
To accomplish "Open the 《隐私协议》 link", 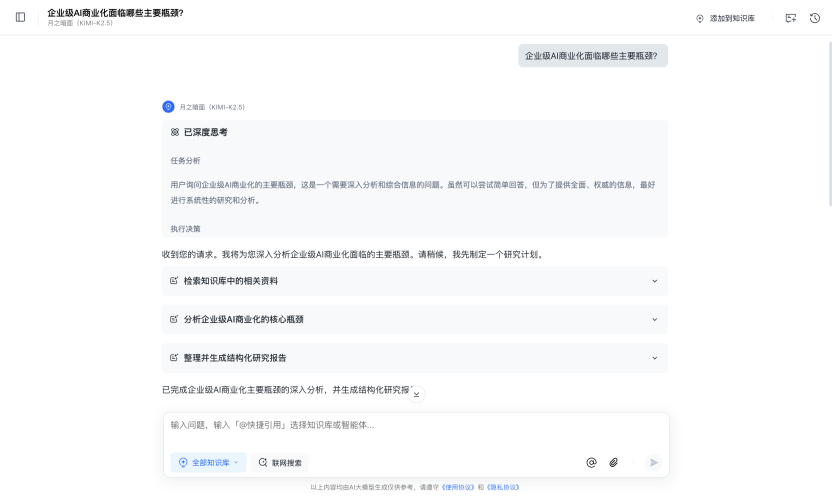I will point(502,487).
